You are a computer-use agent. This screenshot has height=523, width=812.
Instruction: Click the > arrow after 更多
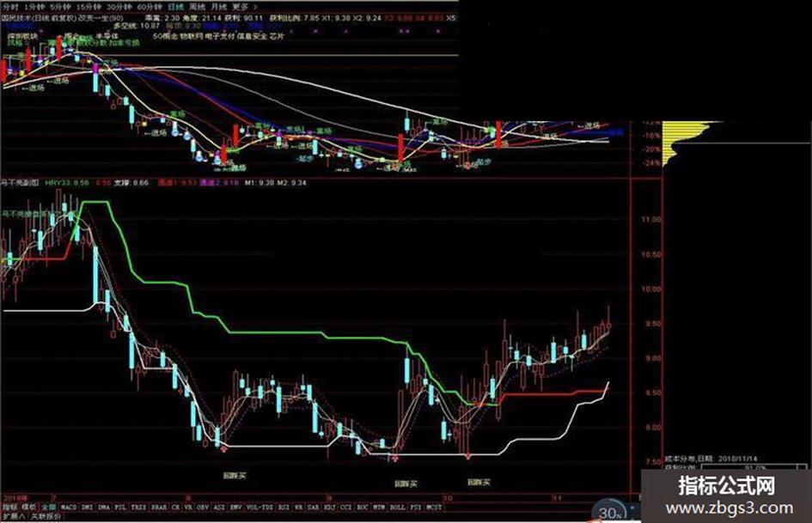(x=254, y=7)
